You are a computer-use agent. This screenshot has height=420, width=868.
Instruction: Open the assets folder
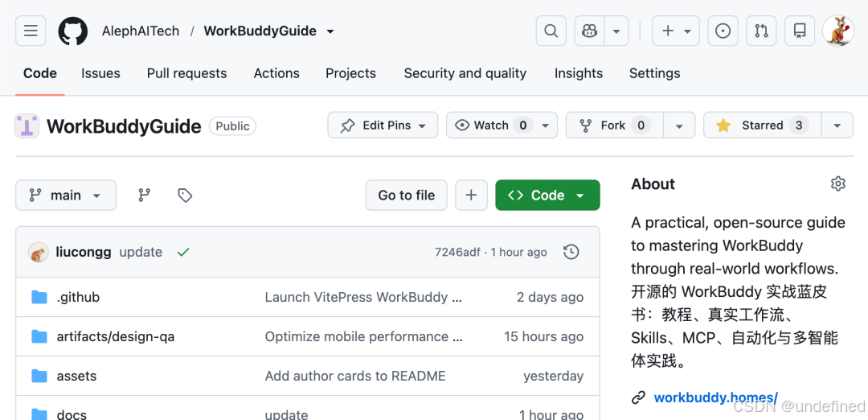76,376
